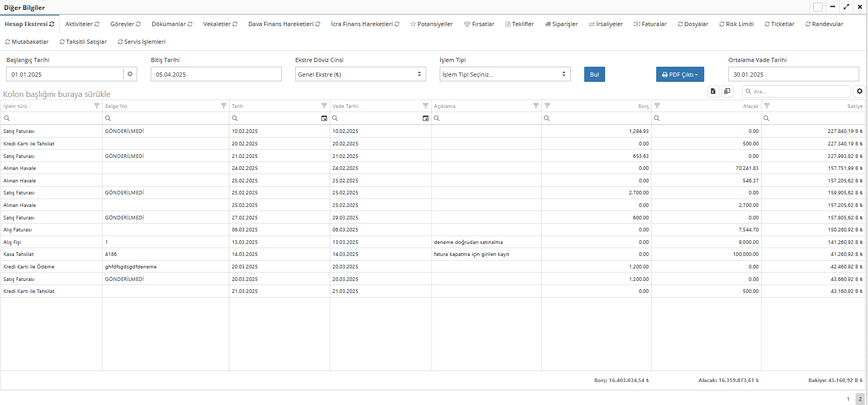Expand the PDF Çıktı dropdown button
Screen dimensions: 868x405
(x=680, y=75)
